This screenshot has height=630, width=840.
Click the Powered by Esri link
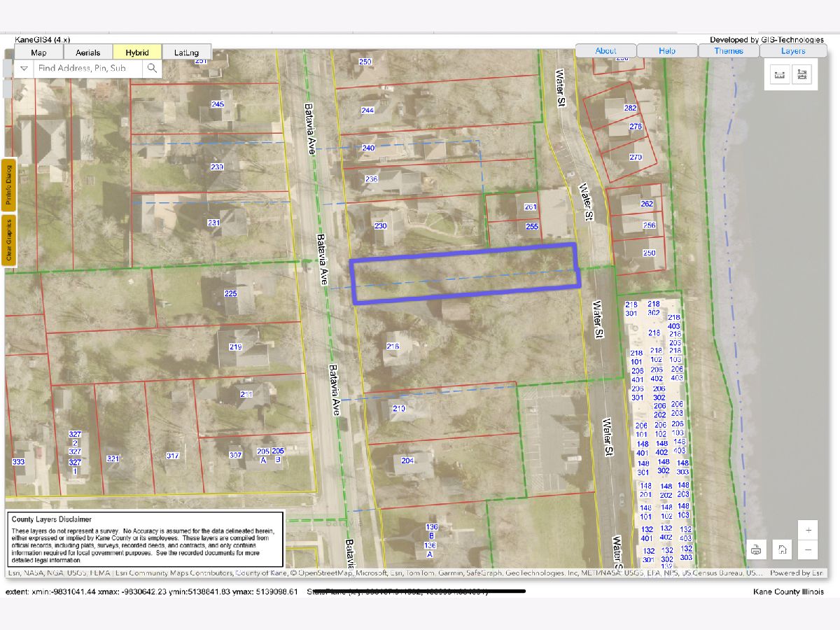tap(796, 573)
